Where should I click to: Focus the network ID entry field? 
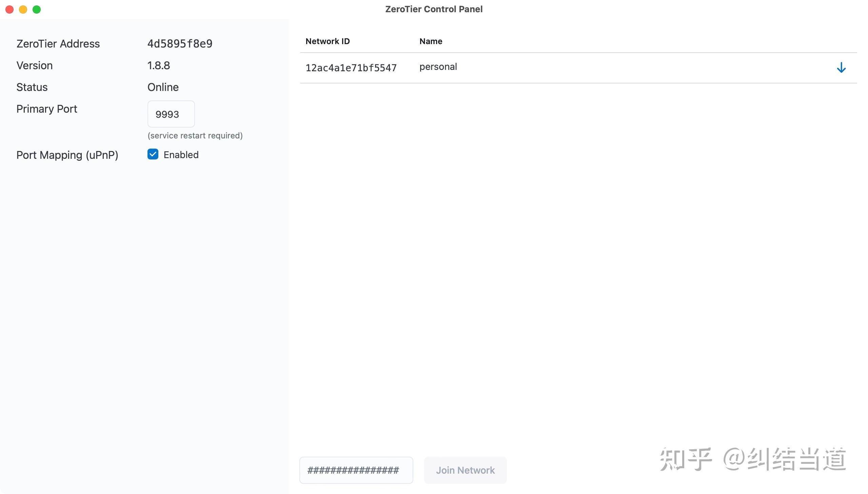click(x=356, y=470)
